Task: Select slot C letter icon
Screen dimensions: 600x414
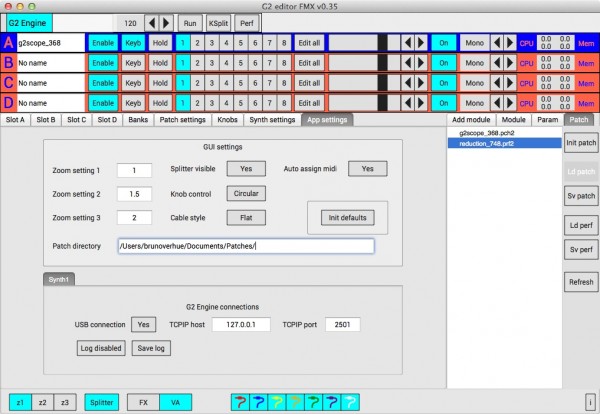Action: point(8,83)
